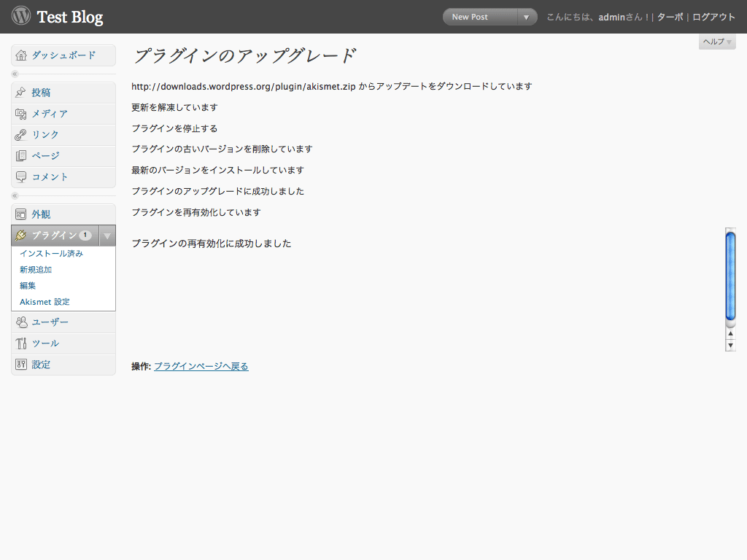Click the メディア camera icon
This screenshot has height=560, width=747.
(20, 114)
